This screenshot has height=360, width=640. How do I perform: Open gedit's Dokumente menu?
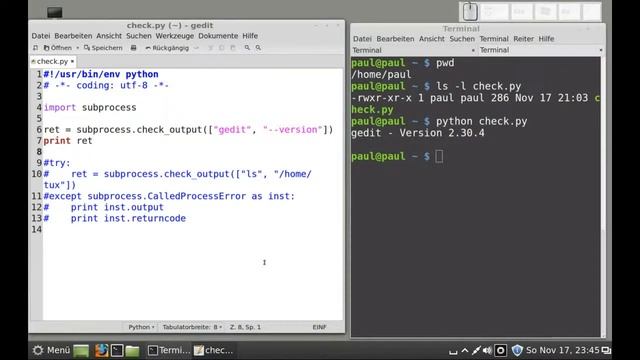pyautogui.click(x=218, y=36)
